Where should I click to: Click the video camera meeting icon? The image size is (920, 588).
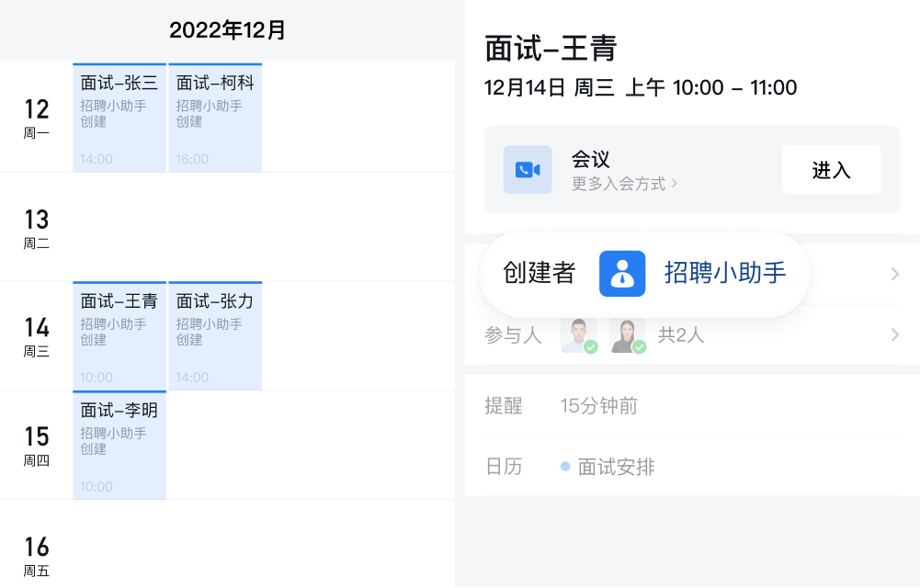click(x=528, y=169)
